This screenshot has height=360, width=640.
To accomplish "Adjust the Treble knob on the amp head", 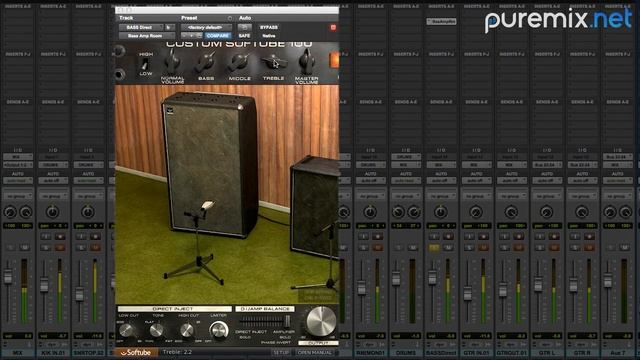I will pos(273,62).
